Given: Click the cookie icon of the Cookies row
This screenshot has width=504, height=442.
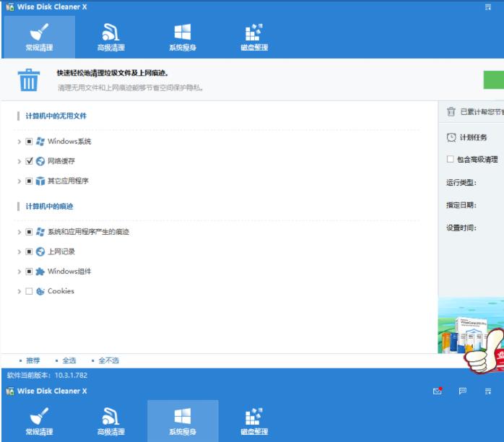Looking at the screenshot, I should coord(40,291).
